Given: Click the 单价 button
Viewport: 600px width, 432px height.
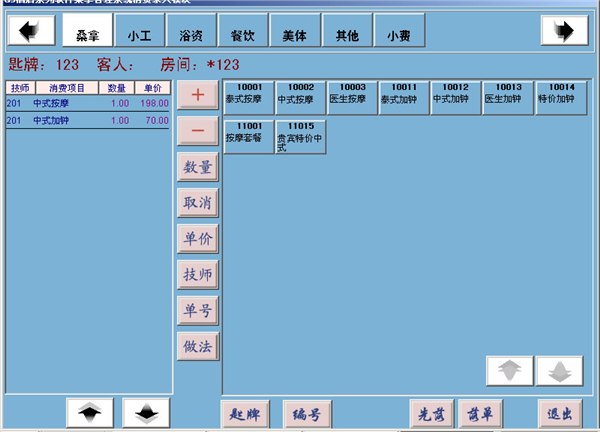Looking at the screenshot, I should tap(198, 239).
